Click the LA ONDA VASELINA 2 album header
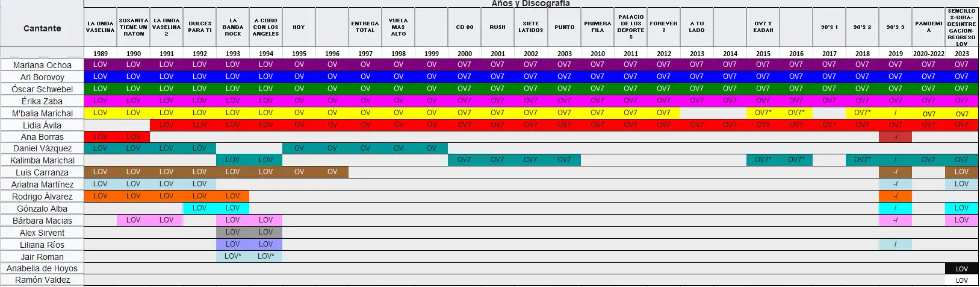The height and width of the screenshot is (287, 980). [167, 27]
